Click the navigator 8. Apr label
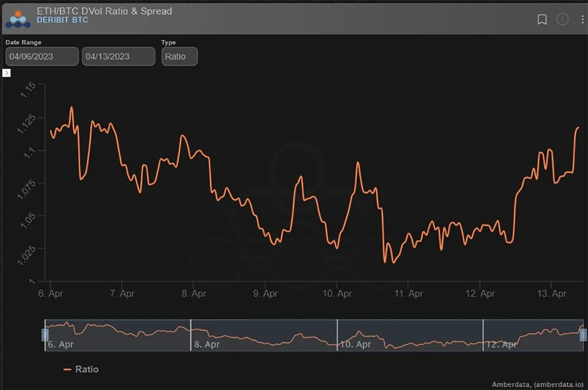The height and width of the screenshot is (390, 588). pyautogui.click(x=207, y=344)
